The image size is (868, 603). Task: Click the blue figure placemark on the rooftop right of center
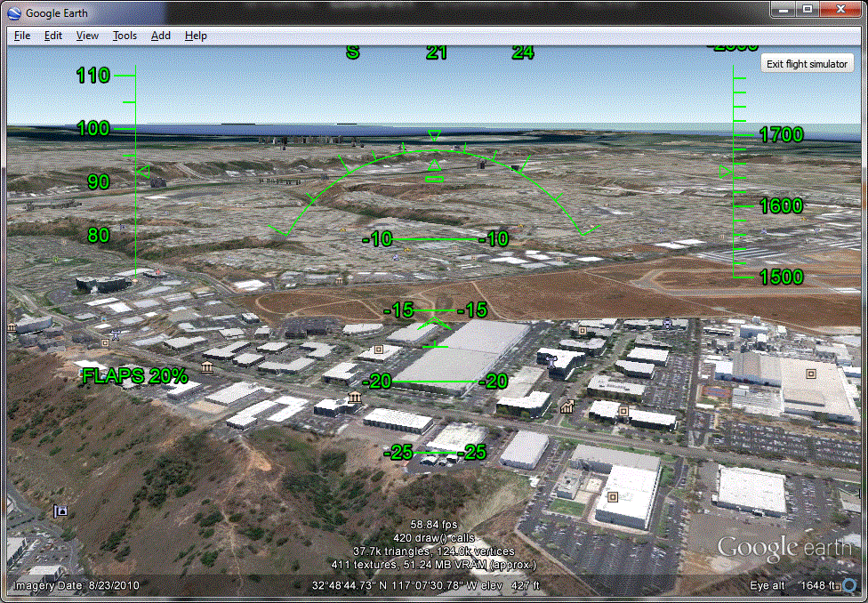point(551,360)
